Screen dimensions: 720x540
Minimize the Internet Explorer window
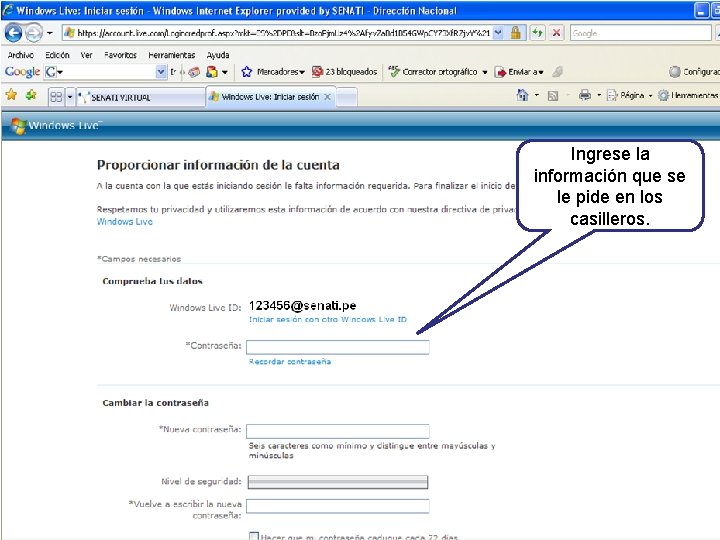(701, 10)
